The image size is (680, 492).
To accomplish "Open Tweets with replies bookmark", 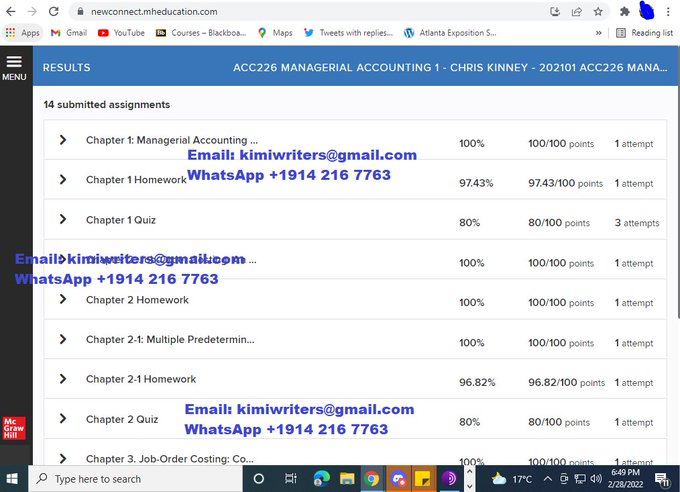I will click(348, 33).
